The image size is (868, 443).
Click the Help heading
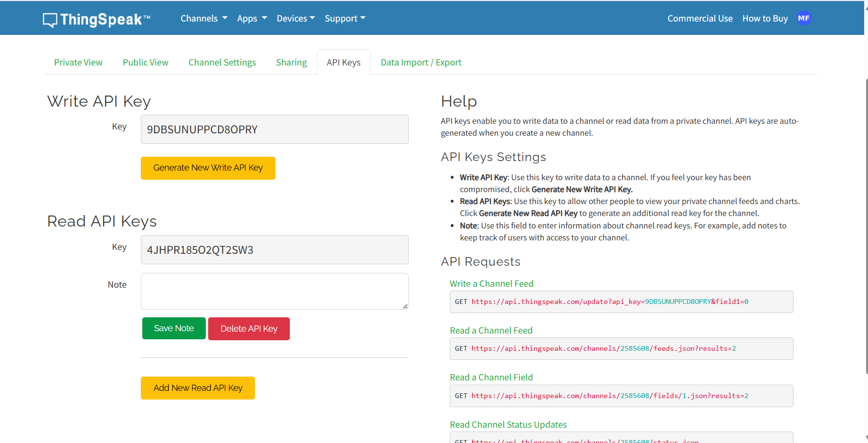pos(459,101)
